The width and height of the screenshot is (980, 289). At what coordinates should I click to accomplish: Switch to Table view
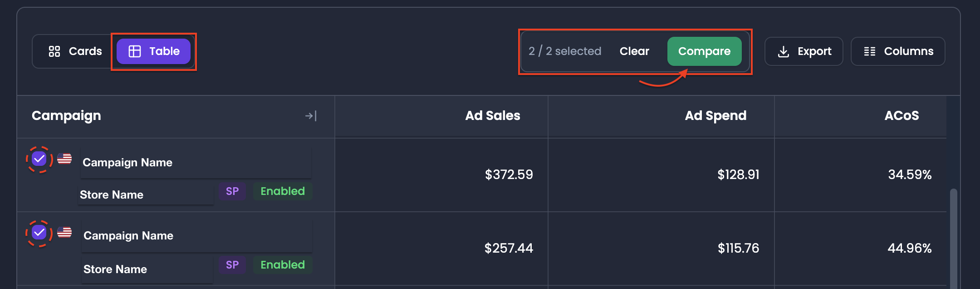click(x=153, y=51)
